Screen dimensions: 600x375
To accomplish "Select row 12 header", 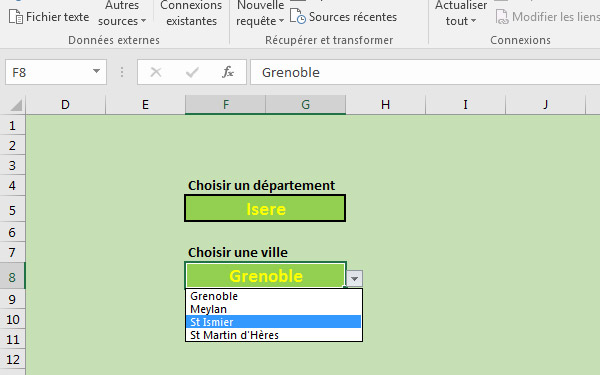I will 13,359.
